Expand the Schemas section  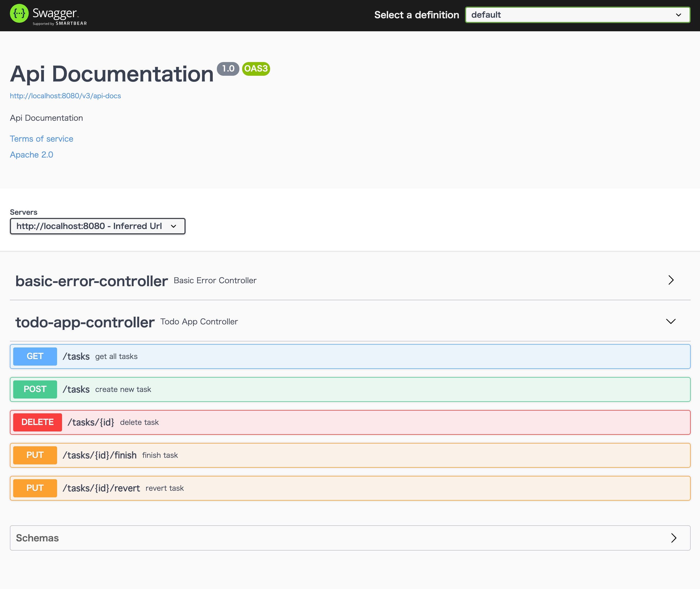pos(350,538)
